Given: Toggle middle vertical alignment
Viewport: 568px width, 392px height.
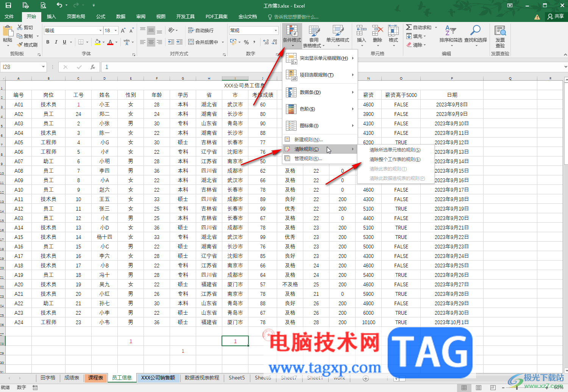Looking at the screenshot, I should pyautogui.click(x=151, y=30).
